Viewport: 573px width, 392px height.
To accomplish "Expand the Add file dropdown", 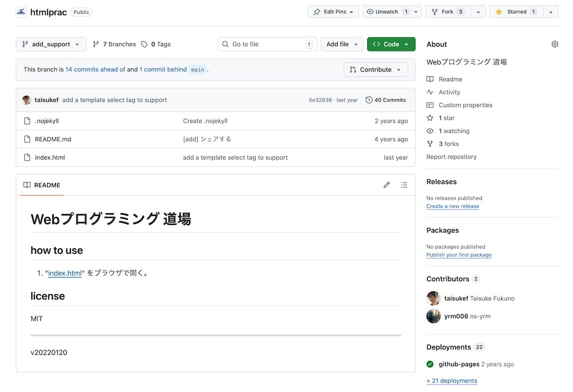I will pos(341,44).
